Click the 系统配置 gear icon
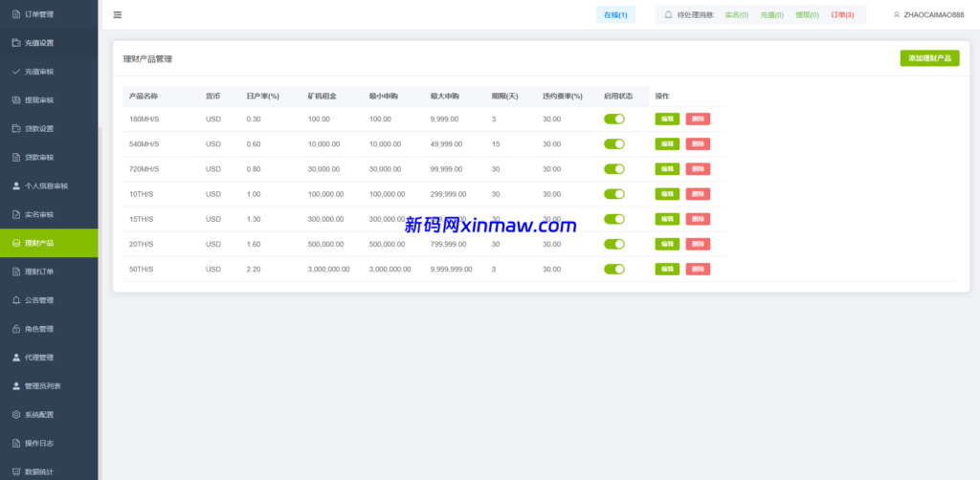 click(17, 414)
